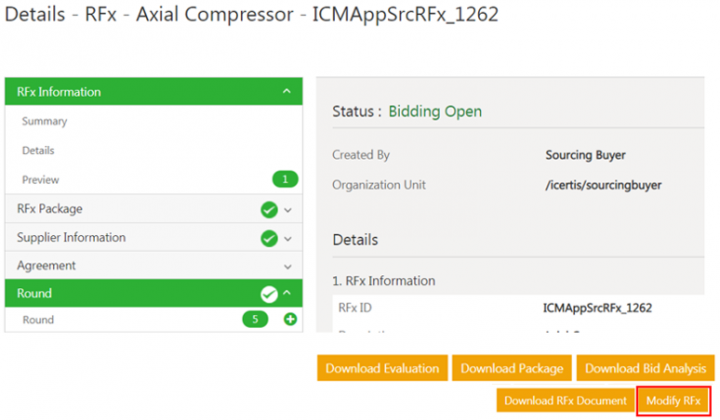720x420 pixels.
Task: Collapse the RFx Information section chevron
Action: pyautogui.click(x=287, y=92)
